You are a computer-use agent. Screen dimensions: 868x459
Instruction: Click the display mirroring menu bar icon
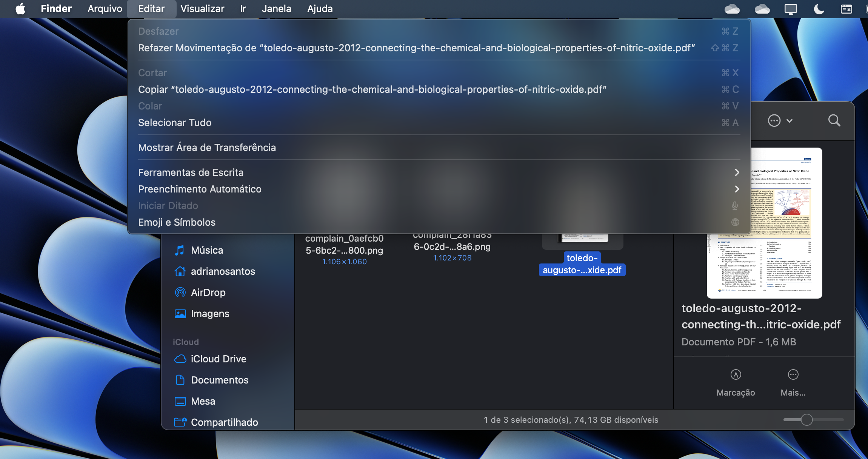(790, 9)
